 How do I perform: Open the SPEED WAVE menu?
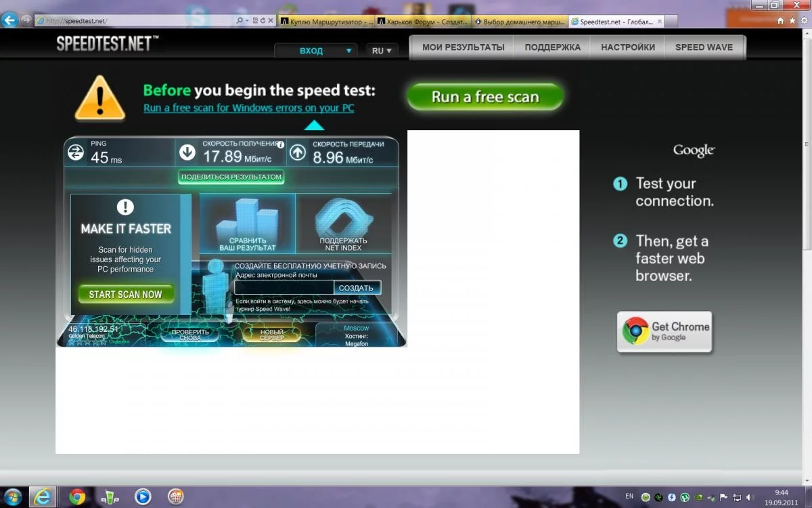[x=704, y=47]
